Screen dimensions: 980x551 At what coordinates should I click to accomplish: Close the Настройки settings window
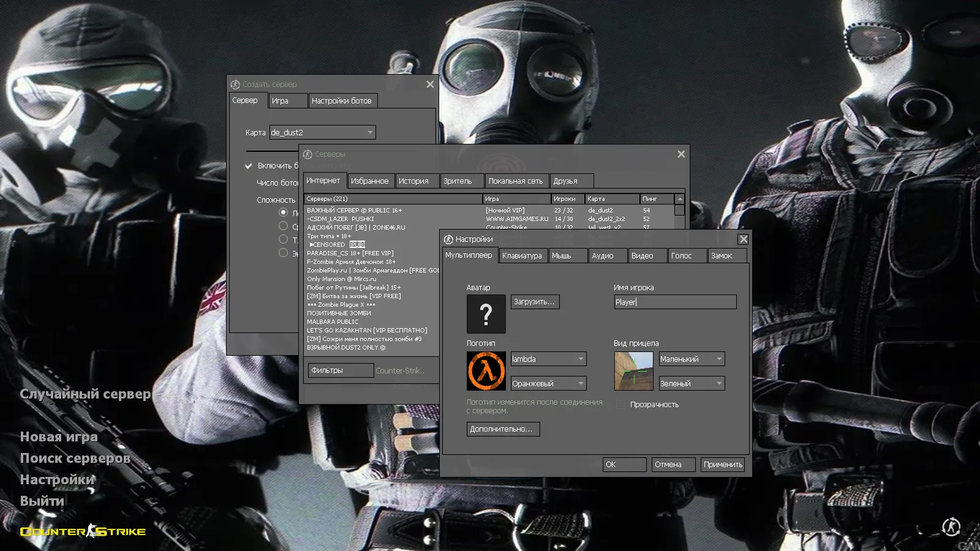click(x=743, y=239)
